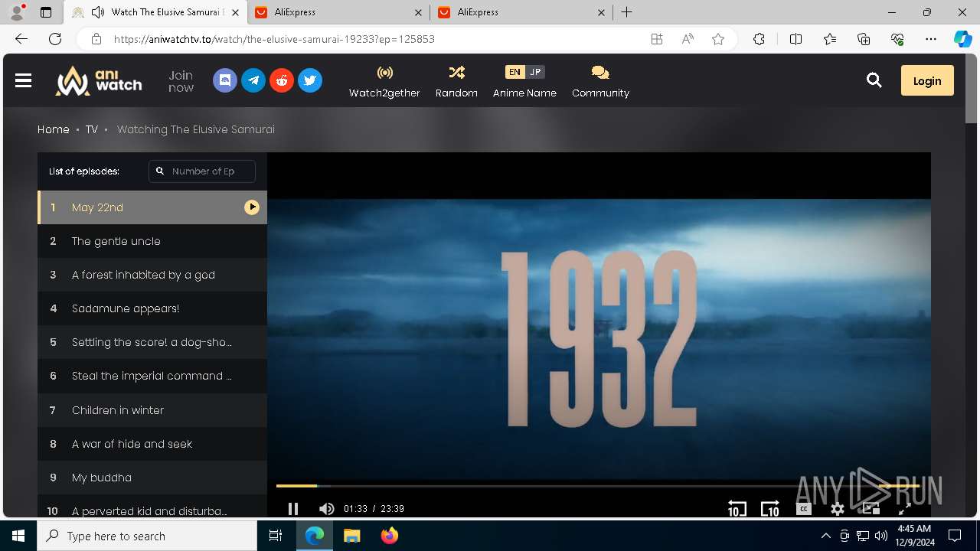Select episode 1 May 22nd

click(x=152, y=207)
